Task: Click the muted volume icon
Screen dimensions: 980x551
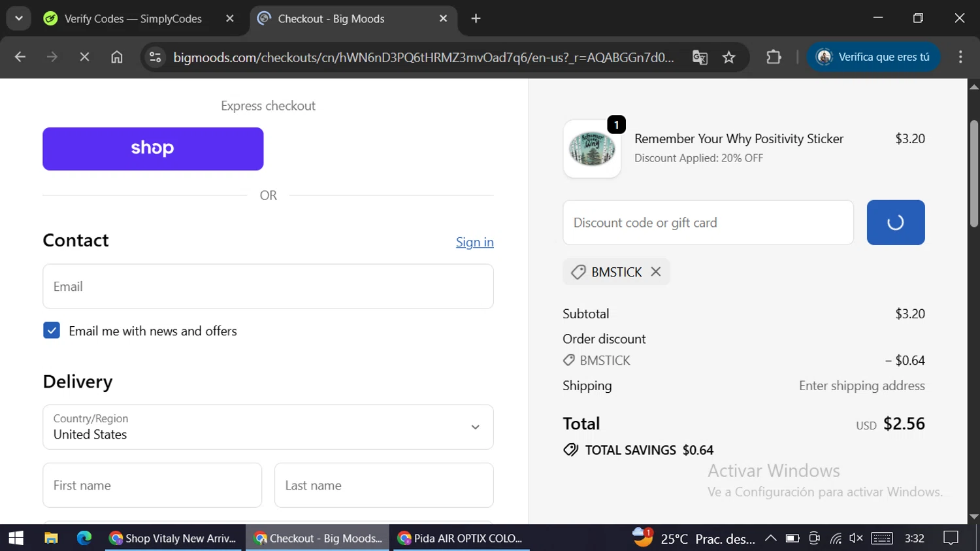Action: 856,538
